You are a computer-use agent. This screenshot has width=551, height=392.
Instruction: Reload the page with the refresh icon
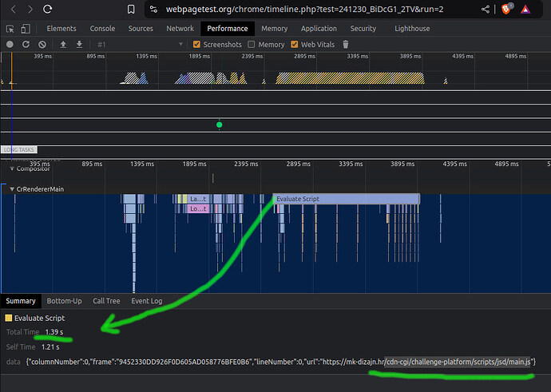49,10
